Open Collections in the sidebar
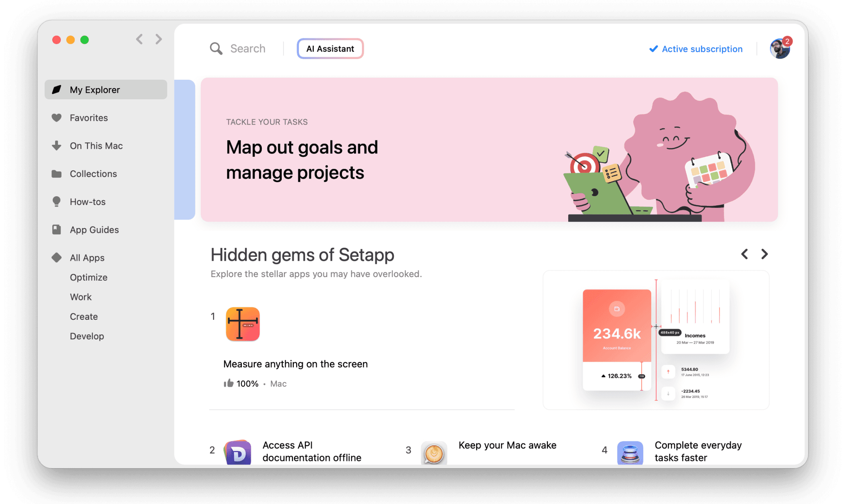The width and height of the screenshot is (846, 504). point(93,174)
